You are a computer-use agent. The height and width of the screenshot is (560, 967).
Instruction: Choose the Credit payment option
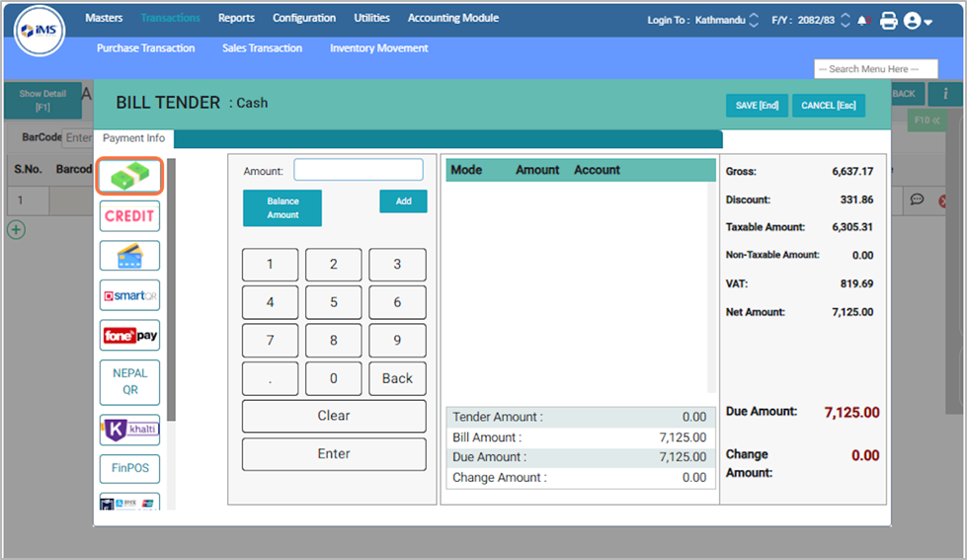click(x=129, y=215)
